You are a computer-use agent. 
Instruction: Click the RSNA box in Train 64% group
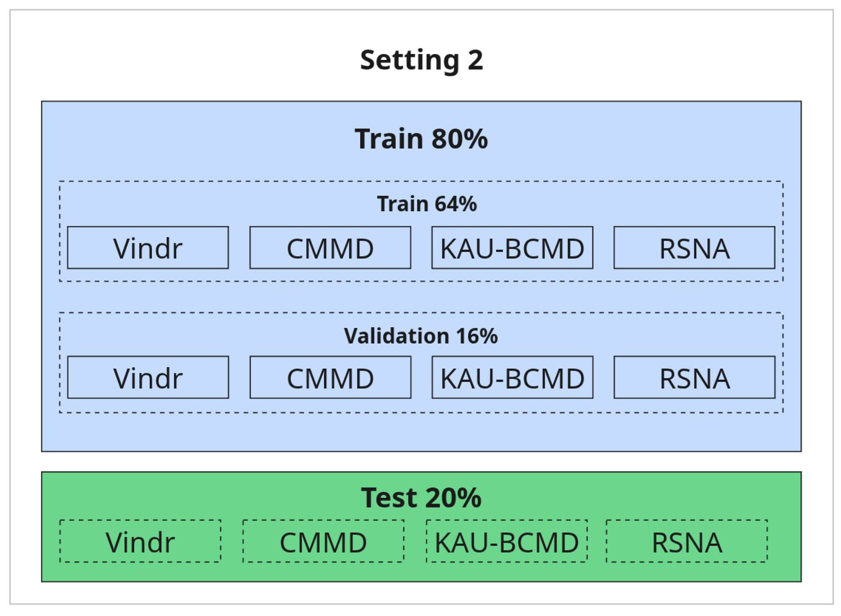tap(694, 248)
